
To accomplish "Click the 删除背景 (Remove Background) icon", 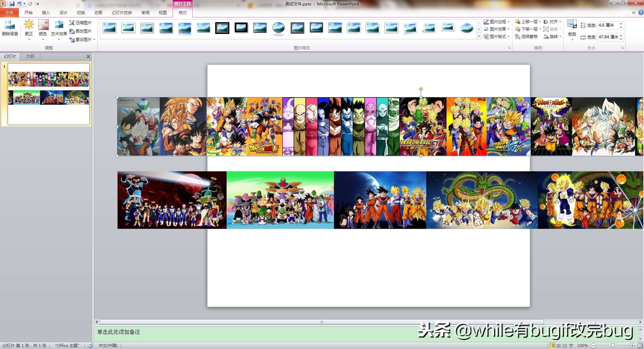I will click(10, 28).
